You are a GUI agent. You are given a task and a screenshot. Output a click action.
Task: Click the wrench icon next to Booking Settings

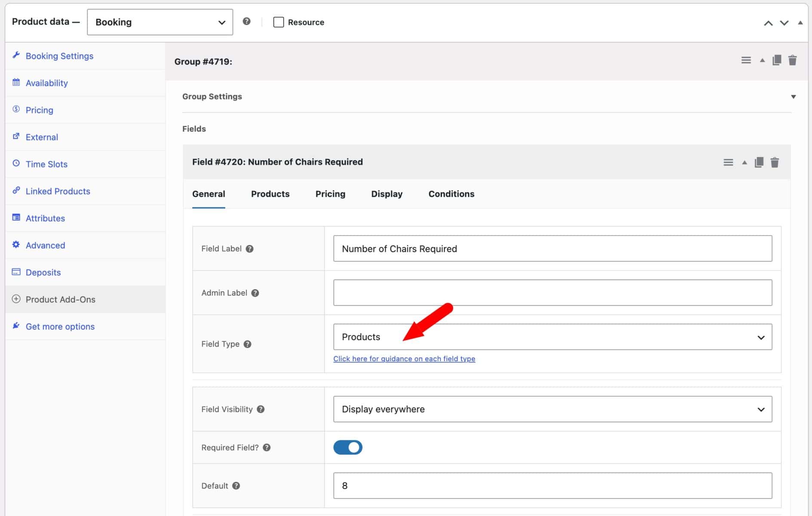[x=16, y=55]
